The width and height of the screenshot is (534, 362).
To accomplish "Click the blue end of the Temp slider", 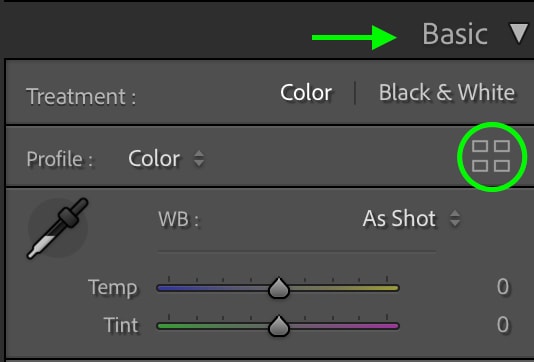I will click(x=163, y=288).
